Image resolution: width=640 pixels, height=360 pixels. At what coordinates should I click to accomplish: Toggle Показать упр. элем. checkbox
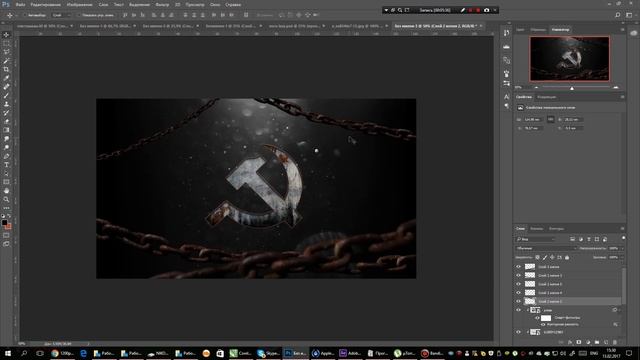(79, 15)
